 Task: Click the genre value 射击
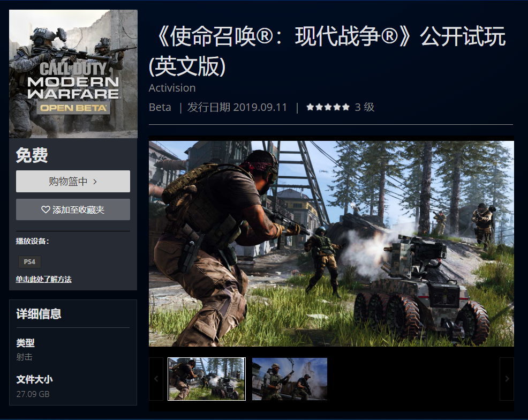24,357
